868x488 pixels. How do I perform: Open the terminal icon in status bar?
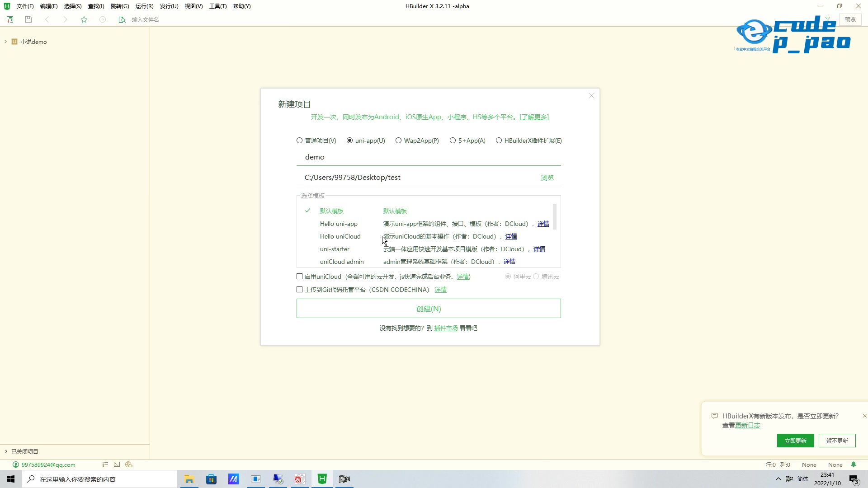click(x=117, y=465)
